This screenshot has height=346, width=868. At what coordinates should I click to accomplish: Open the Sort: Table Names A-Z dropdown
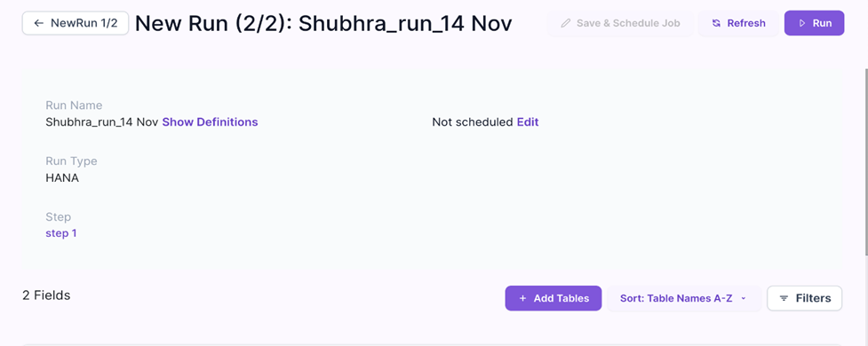click(684, 298)
